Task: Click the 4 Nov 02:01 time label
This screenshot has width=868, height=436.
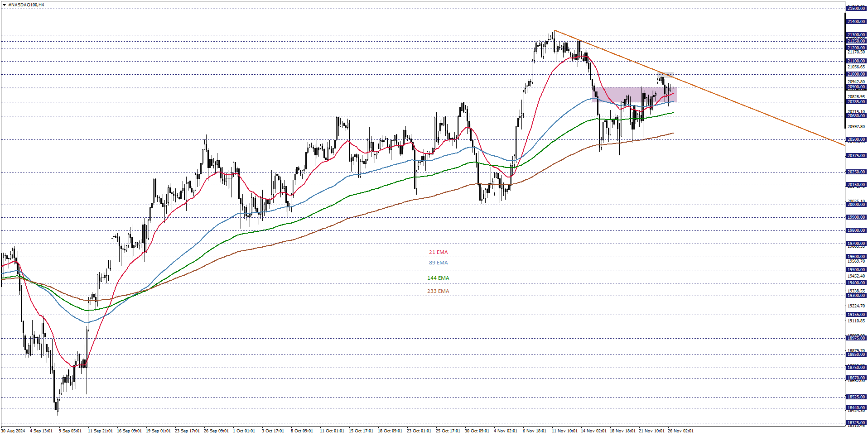Action: pyautogui.click(x=506, y=431)
